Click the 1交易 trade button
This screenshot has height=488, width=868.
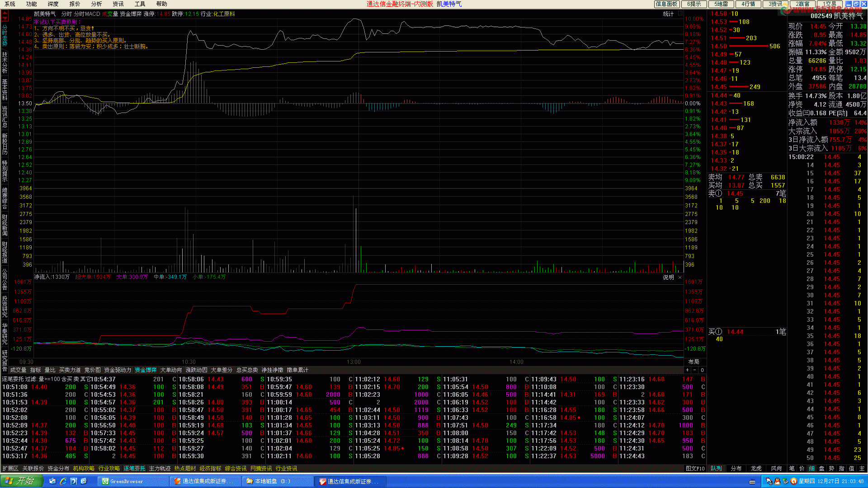pyautogui.click(x=829, y=4)
